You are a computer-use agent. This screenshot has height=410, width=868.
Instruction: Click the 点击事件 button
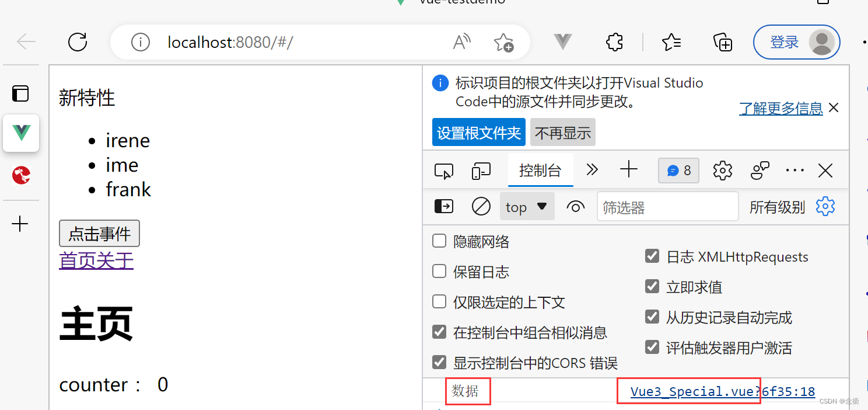[99, 234]
